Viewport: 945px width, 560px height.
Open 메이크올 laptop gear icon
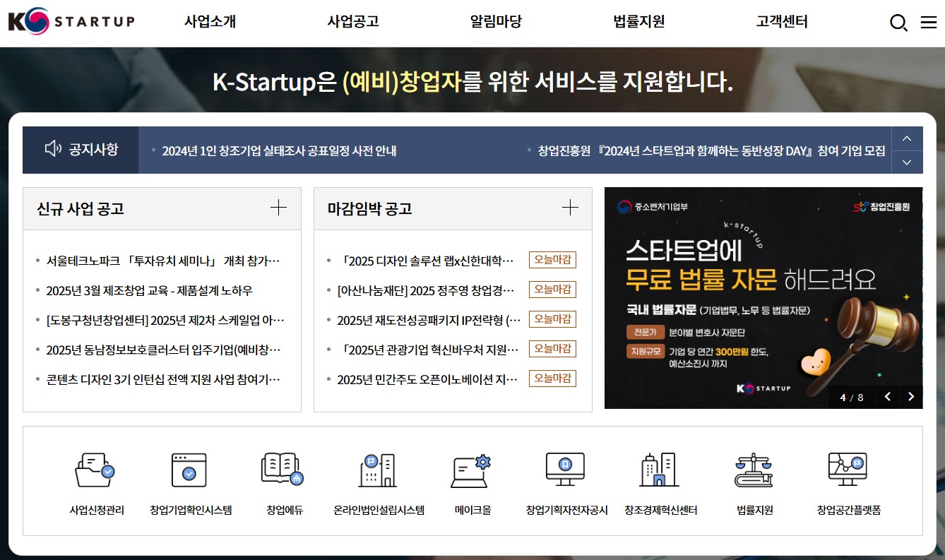tap(471, 470)
